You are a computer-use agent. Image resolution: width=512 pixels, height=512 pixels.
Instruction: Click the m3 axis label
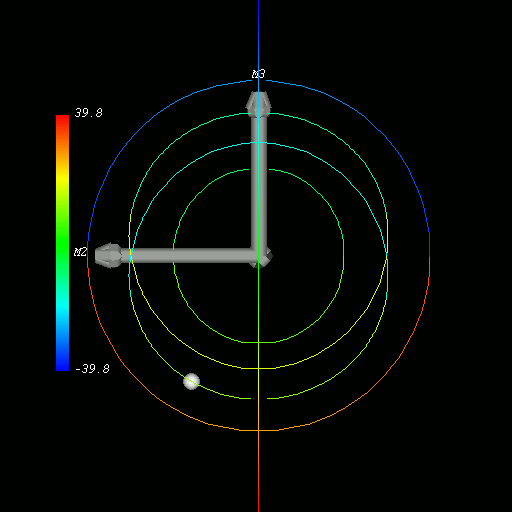[258, 74]
